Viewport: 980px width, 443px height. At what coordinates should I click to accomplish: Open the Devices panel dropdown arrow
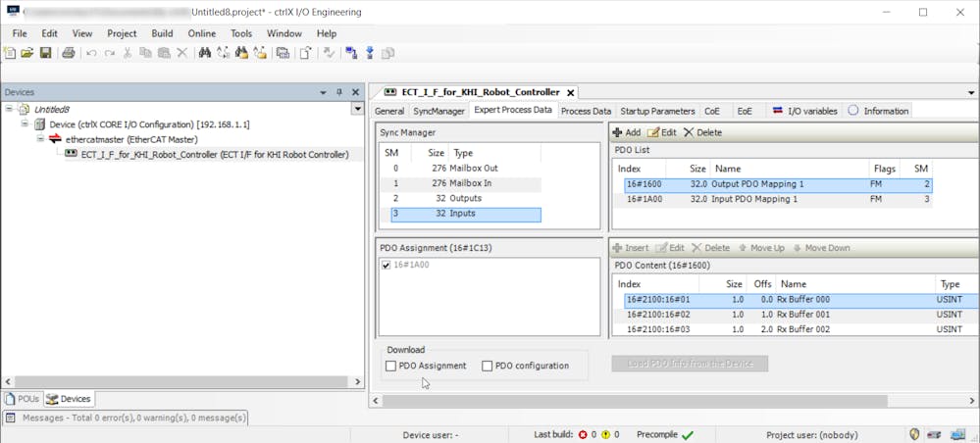pyautogui.click(x=323, y=92)
